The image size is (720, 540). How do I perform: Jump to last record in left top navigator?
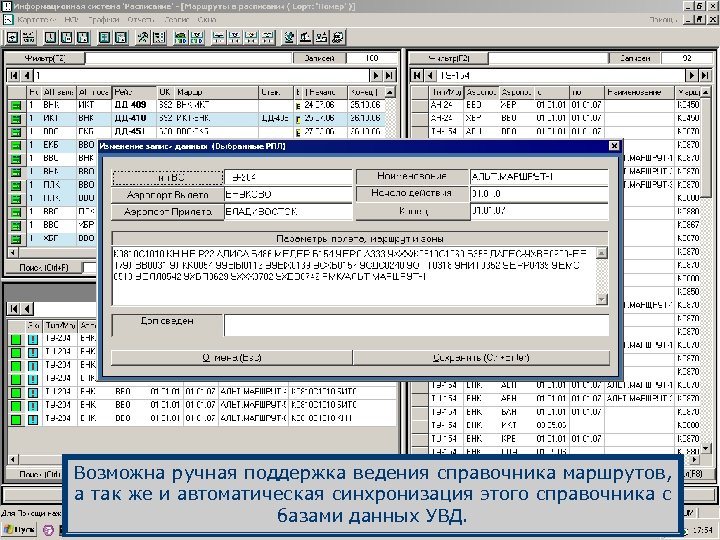(x=389, y=76)
